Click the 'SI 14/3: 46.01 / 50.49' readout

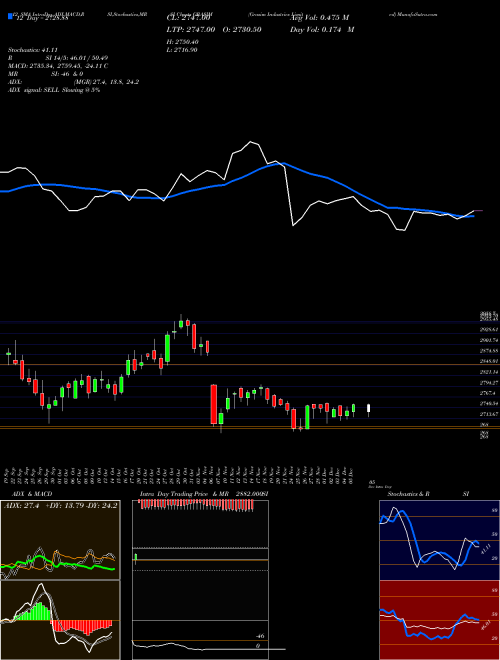77,58
